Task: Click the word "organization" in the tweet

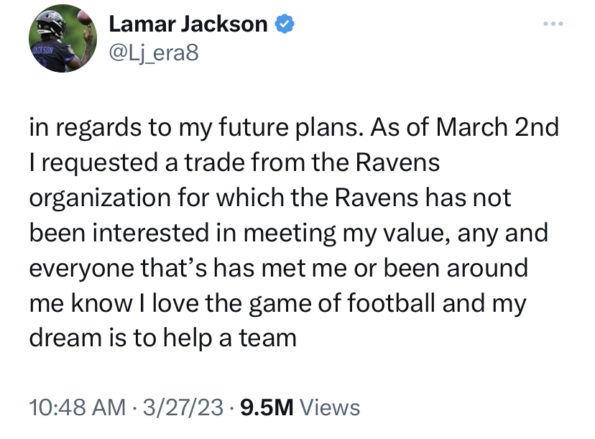Action: (100, 198)
